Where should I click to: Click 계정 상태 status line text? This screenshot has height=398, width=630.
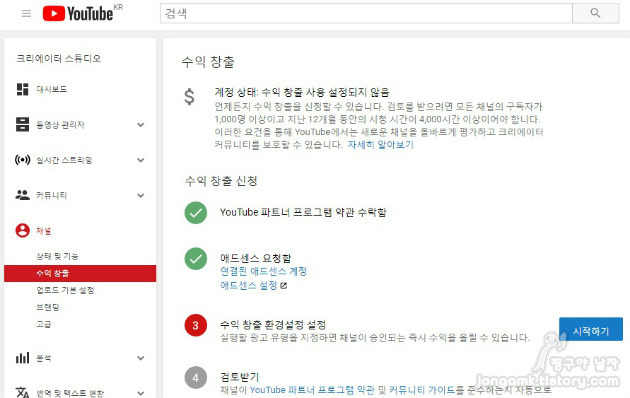pyautogui.click(x=302, y=92)
